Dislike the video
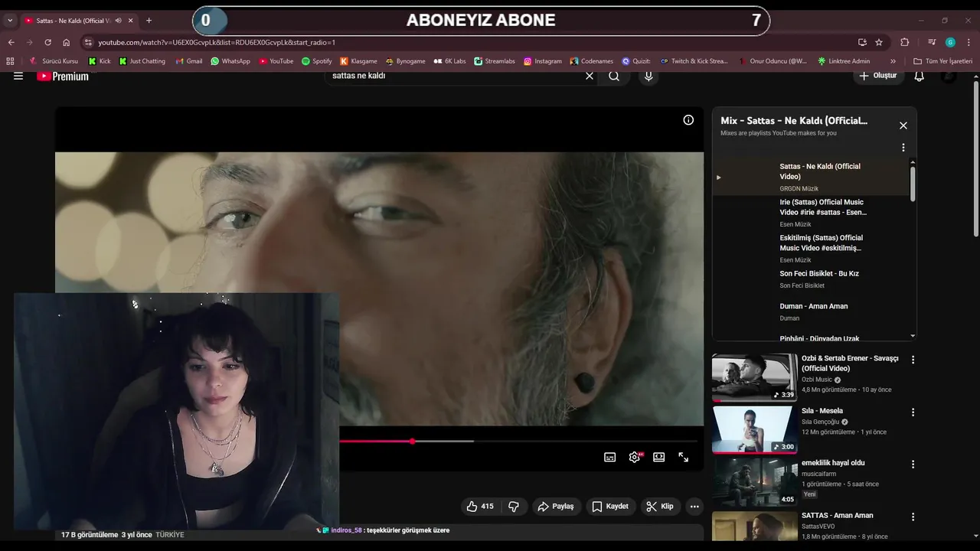980x551 pixels. [x=514, y=507]
